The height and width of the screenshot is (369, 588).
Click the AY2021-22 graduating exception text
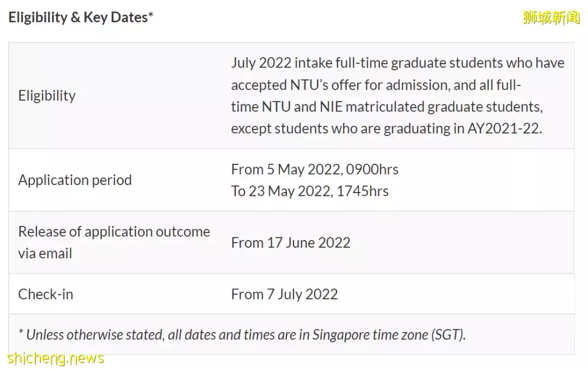(x=386, y=128)
